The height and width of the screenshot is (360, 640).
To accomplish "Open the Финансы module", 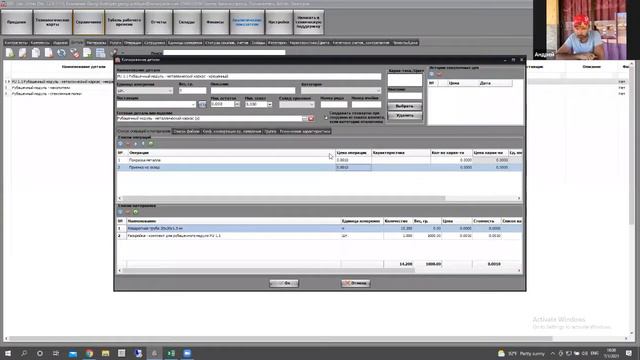I will pyautogui.click(x=215, y=22).
